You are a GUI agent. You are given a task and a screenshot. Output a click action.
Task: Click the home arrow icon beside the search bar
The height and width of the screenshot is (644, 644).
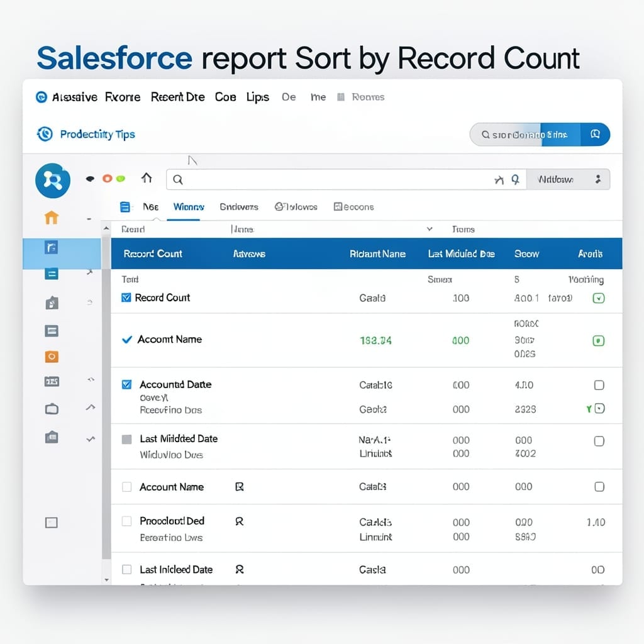pyautogui.click(x=147, y=178)
